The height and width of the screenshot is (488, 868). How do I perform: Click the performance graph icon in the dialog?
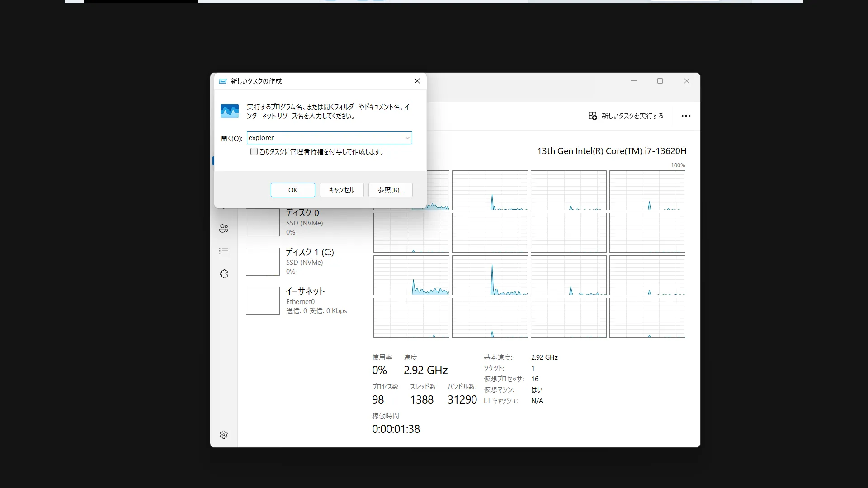[x=229, y=111]
